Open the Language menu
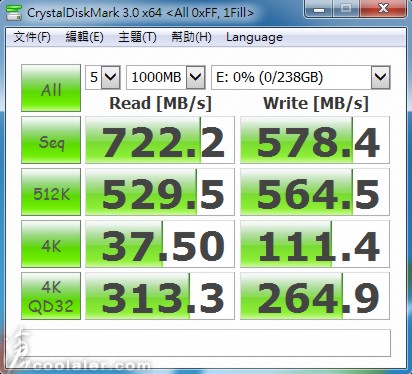Viewport: 412px width, 374px height. [254, 37]
